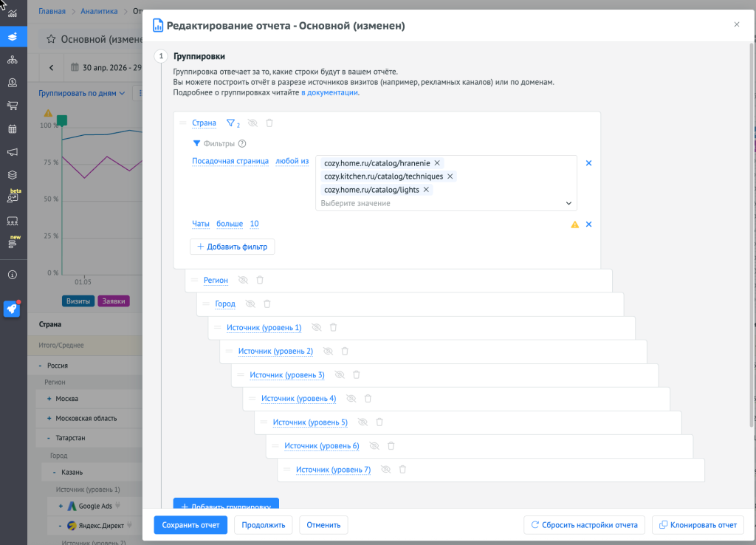Collapse the Казань row
Viewport: 756px width, 545px height.
click(x=55, y=472)
